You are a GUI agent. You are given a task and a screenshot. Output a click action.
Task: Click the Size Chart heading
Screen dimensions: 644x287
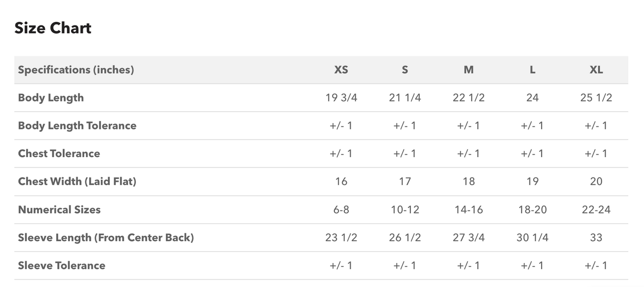[53, 28]
